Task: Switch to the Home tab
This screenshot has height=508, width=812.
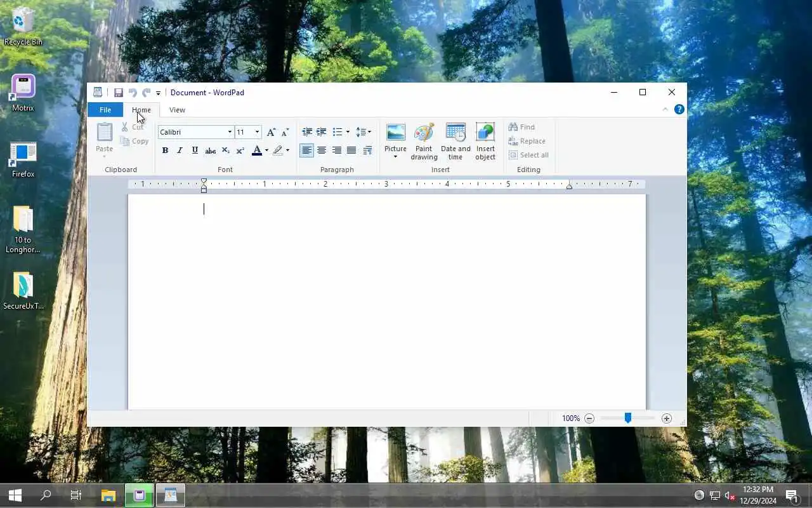Action: coord(141,110)
